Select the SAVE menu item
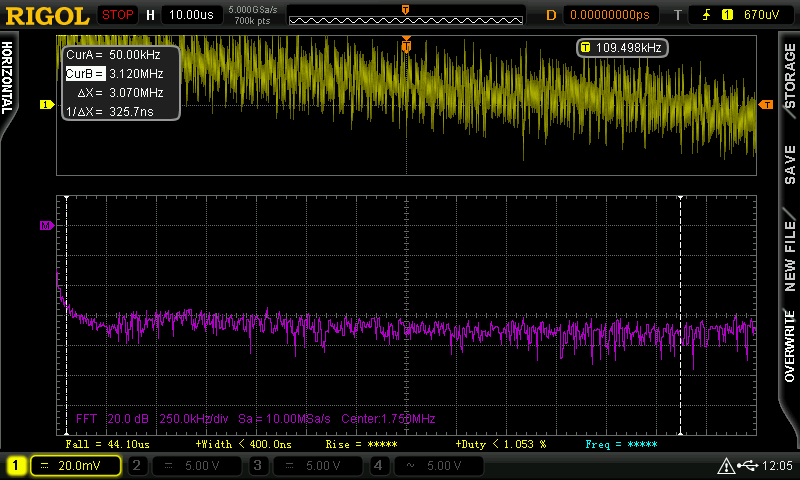The width and height of the screenshot is (800, 480). point(790,164)
